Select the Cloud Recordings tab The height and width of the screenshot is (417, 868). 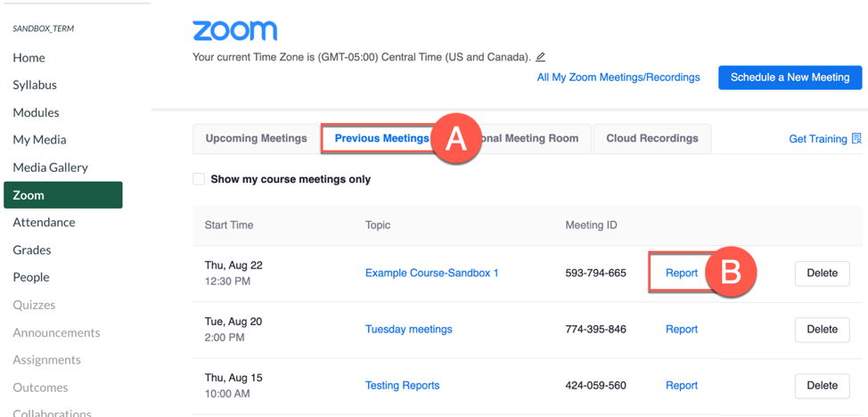(651, 138)
